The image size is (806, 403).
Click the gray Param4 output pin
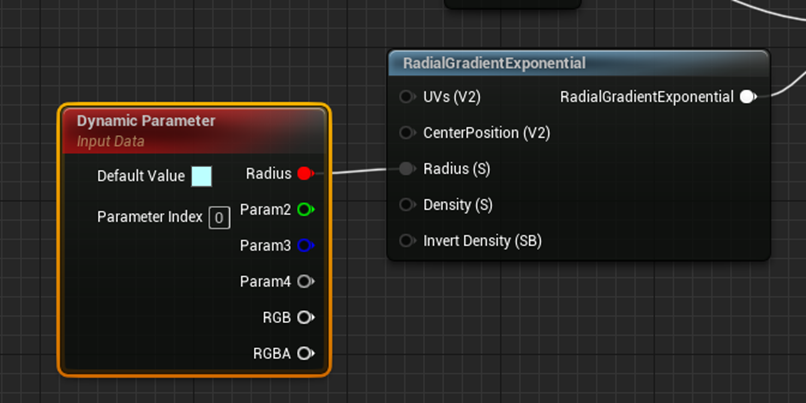tap(305, 282)
